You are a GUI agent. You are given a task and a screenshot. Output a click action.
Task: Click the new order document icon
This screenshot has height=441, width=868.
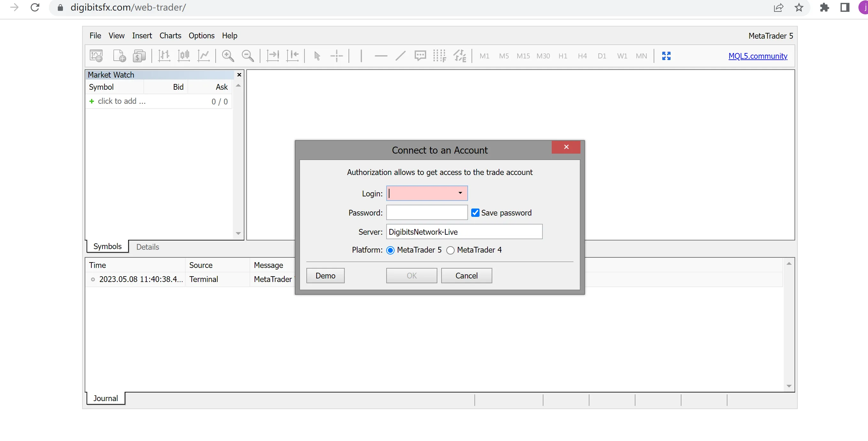click(119, 56)
